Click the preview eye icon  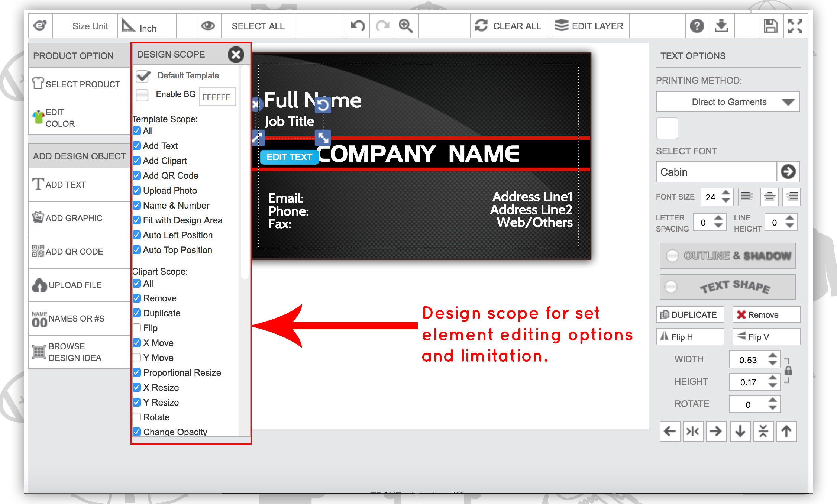[x=208, y=26]
